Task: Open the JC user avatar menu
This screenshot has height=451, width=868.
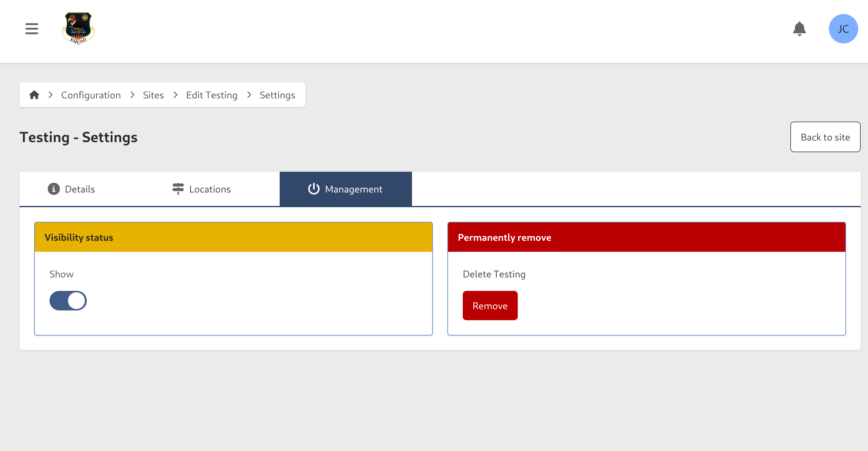Action: pos(843,29)
